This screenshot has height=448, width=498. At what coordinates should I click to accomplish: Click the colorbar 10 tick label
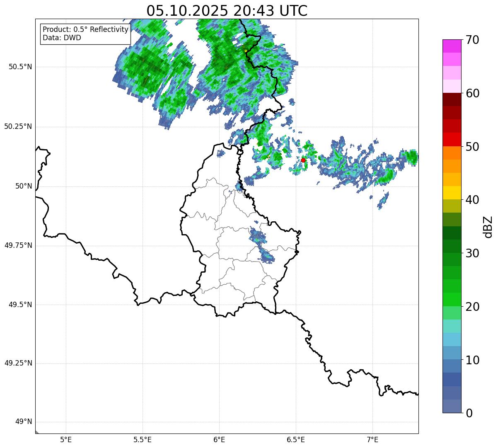coord(472,360)
